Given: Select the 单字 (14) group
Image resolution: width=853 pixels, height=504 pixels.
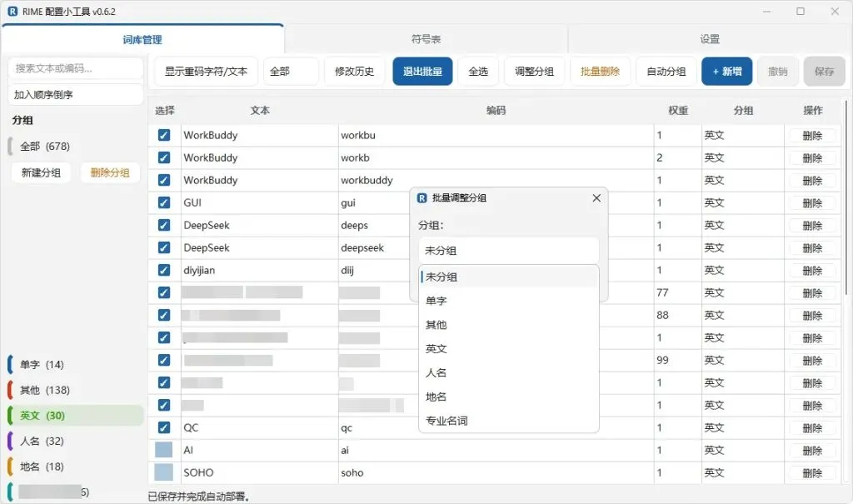Looking at the screenshot, I should (x=76, y=365).
